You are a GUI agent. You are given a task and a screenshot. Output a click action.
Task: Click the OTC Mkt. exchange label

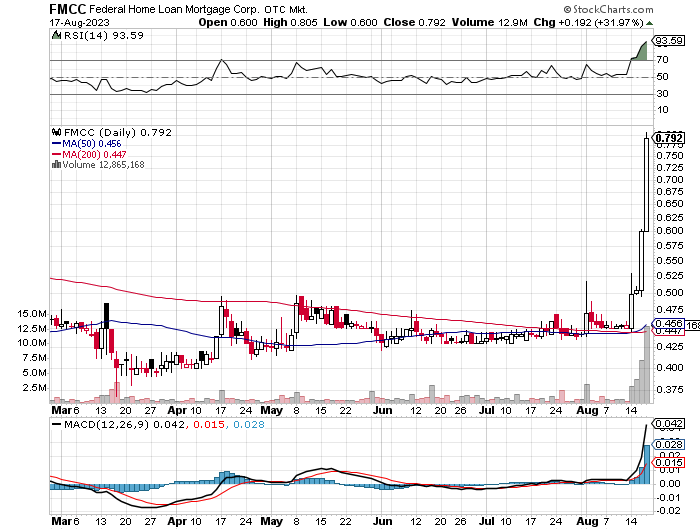pyautogui.click(x=286, y=9)
